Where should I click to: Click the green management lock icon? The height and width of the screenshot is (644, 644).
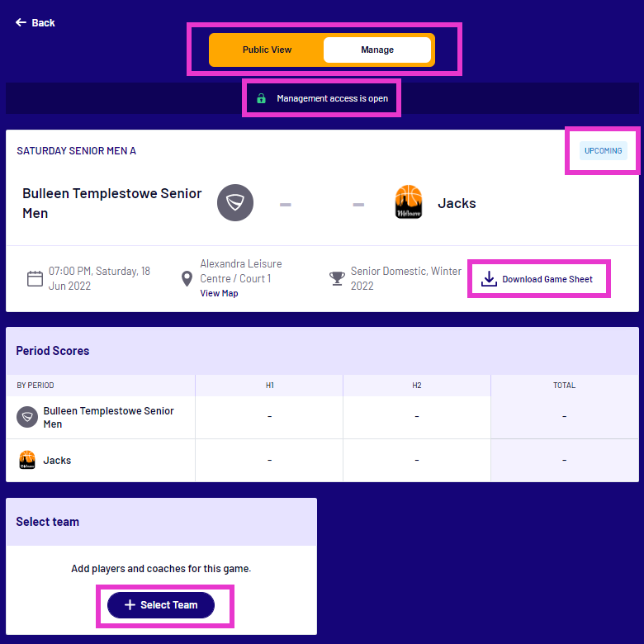click(262, 98)
